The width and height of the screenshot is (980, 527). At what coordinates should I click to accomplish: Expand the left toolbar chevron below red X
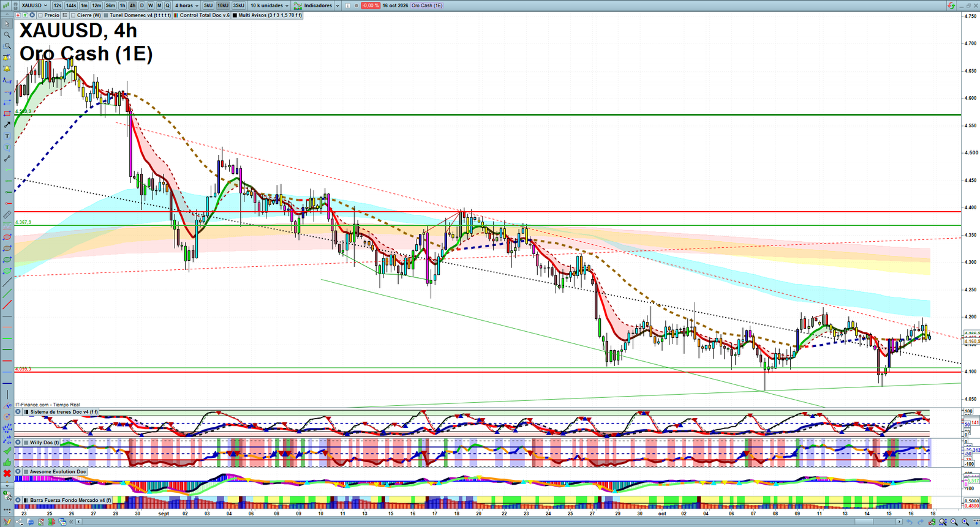(7, 485)
